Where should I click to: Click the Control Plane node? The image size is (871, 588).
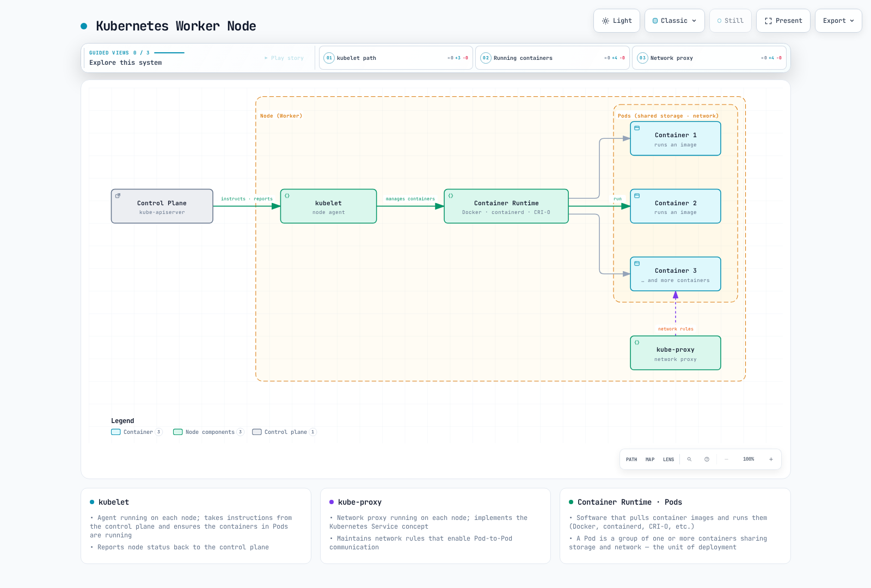(162, 206)
